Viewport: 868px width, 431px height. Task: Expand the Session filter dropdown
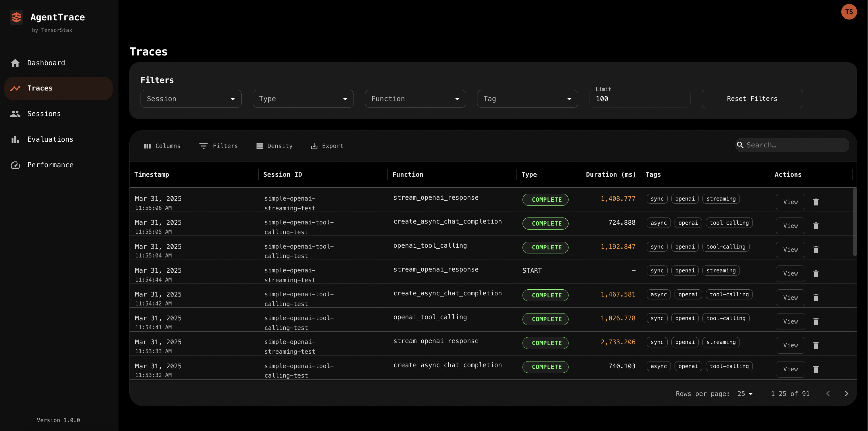(x=191, y=99)
